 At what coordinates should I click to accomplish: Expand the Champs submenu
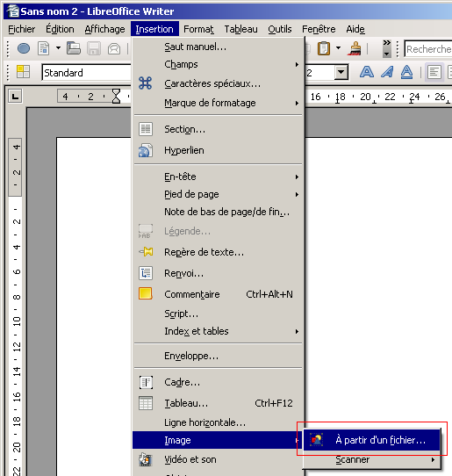219,64
